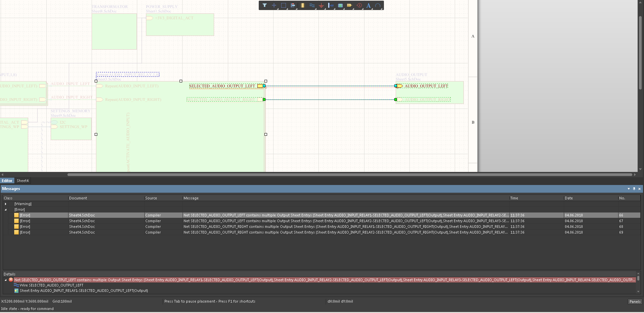Click the orange icon of error 68
This screenshot has height=313, width=644.
[16, 227]
